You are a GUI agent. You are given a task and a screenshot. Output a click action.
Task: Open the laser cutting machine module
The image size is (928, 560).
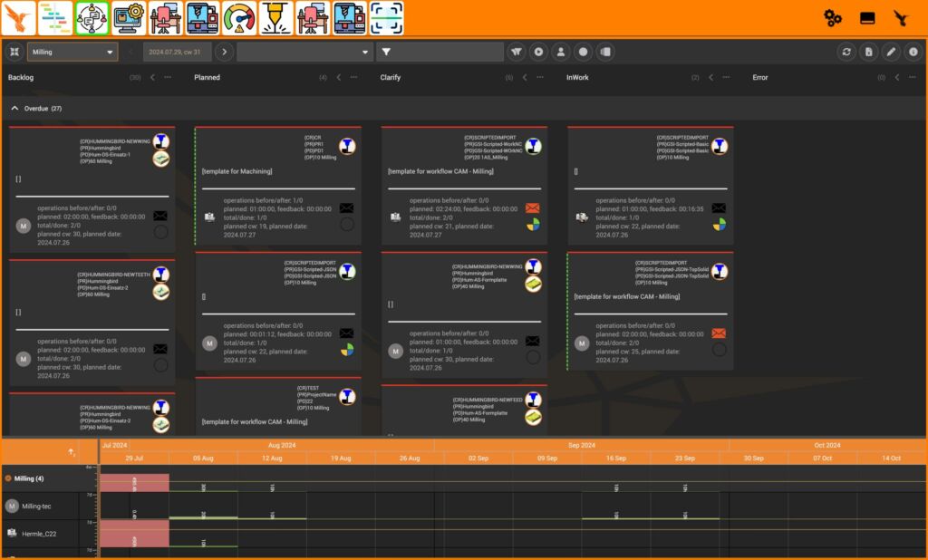[275, 17]
